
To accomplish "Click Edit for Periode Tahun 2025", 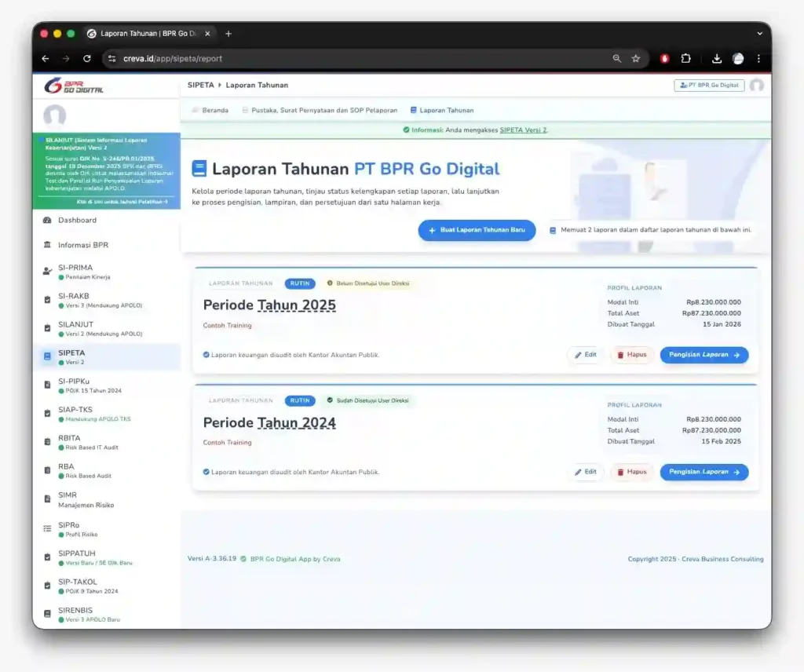I will point(585,355).
